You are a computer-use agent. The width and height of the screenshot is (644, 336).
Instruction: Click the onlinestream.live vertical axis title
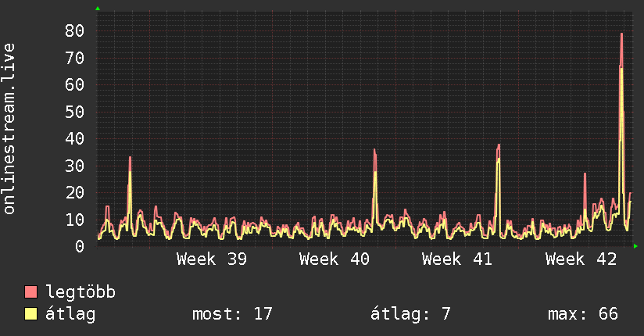tap(9, 129)
